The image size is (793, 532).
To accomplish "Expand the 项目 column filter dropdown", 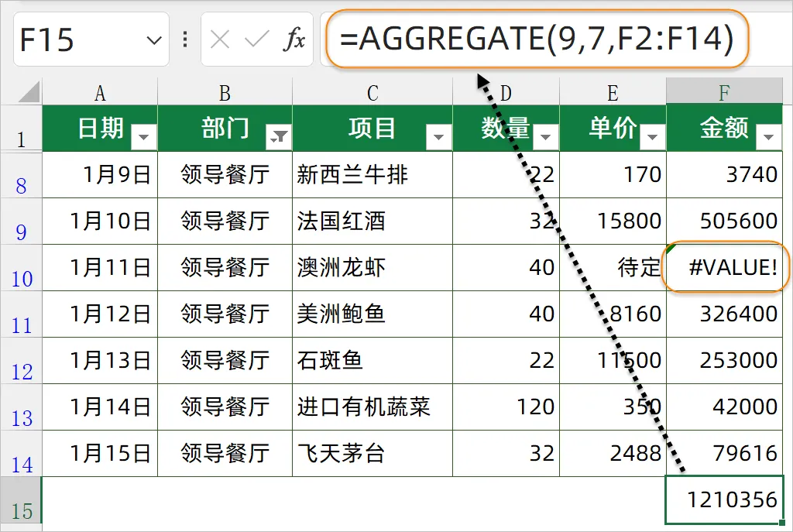I will point(438,138).
